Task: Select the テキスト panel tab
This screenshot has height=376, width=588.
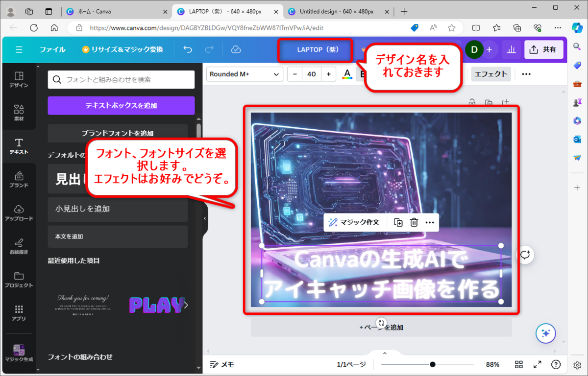Action: click(x=19, y=146)
